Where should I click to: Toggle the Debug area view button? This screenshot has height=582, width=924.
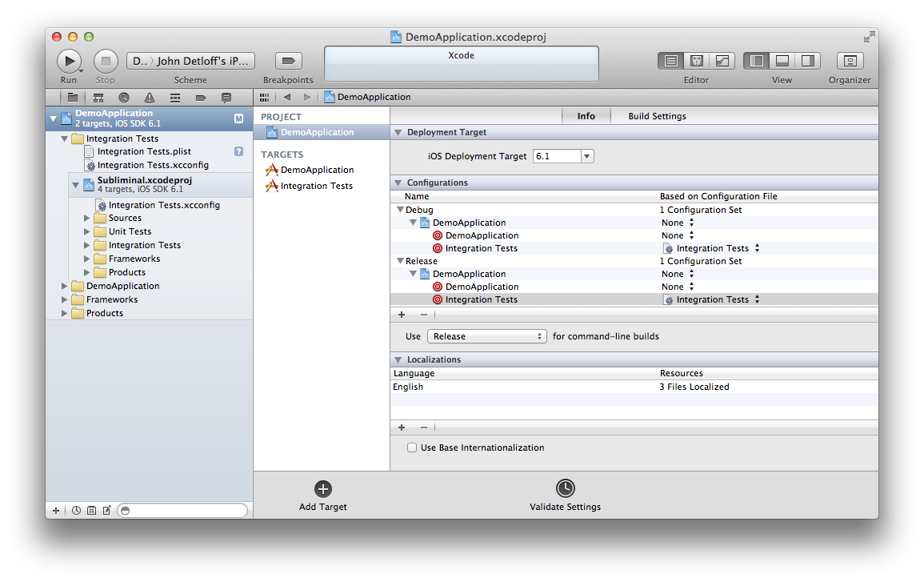click(x=782, y=61)
